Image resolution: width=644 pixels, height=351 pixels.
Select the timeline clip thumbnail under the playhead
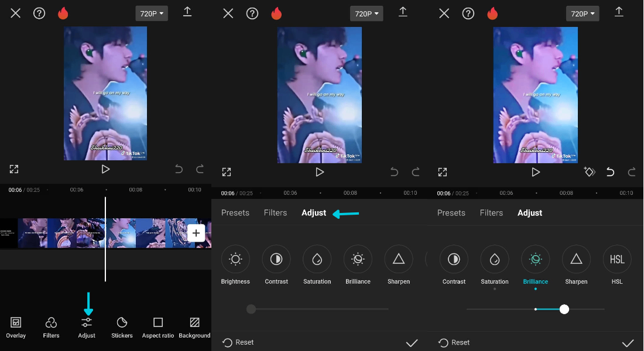click(121, 233)
